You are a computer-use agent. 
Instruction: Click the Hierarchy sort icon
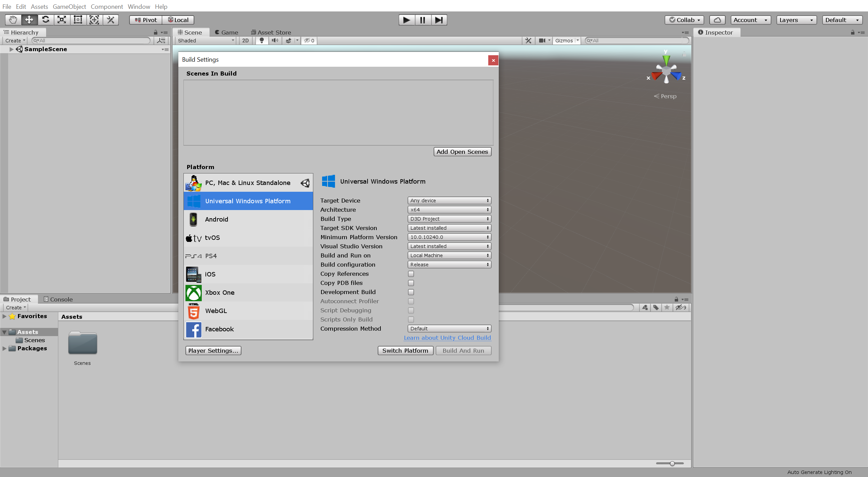coord(161,41)
